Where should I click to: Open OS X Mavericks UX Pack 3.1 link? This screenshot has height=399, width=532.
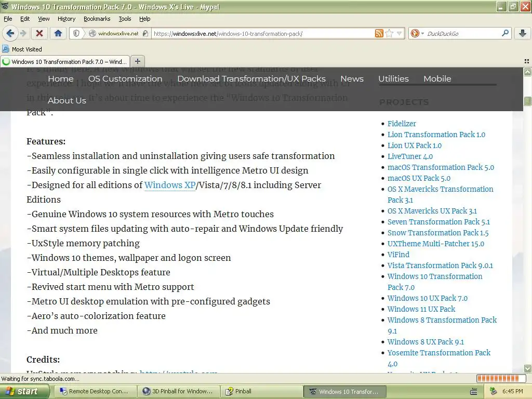(432, 211)
